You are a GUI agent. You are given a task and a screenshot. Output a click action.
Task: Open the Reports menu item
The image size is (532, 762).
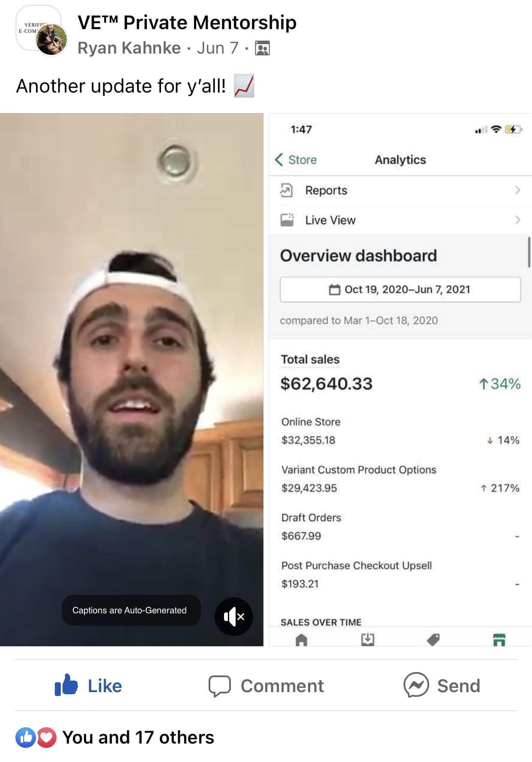point(400,190)
